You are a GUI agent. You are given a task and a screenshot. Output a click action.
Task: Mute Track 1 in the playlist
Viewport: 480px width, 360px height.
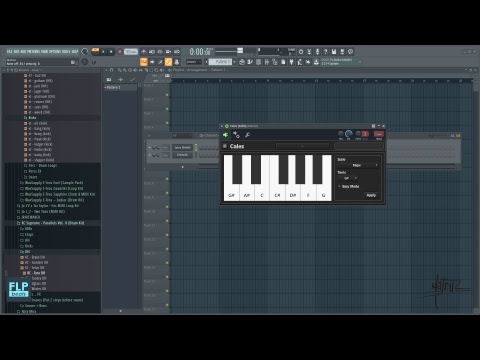(x=167, y=95)
